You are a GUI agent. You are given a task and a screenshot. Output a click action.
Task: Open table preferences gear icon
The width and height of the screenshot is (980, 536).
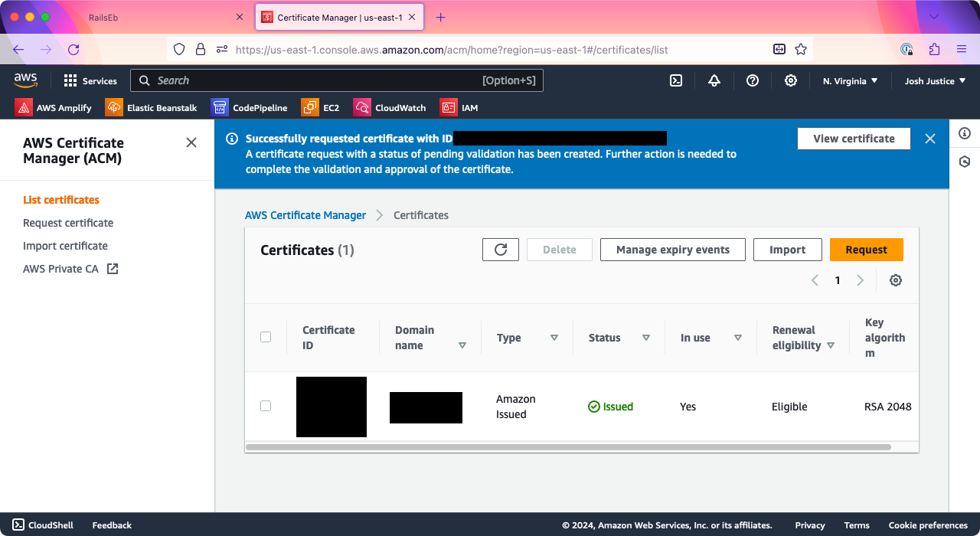[896, 280]
